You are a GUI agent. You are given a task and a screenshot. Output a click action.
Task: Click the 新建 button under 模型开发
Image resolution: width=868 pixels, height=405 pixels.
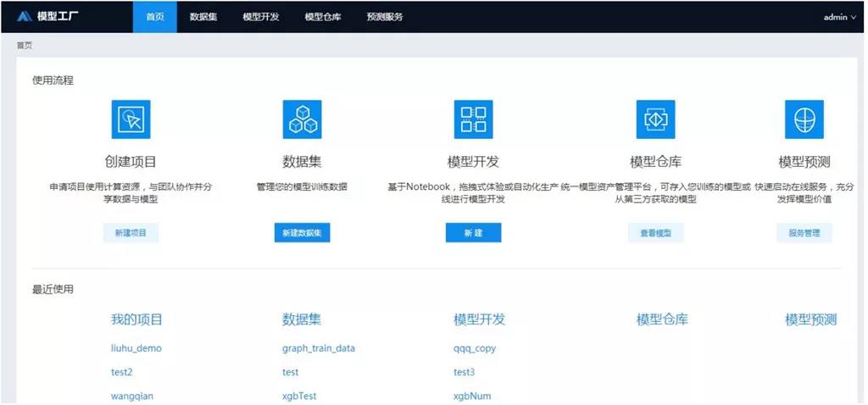pos(473,233)
